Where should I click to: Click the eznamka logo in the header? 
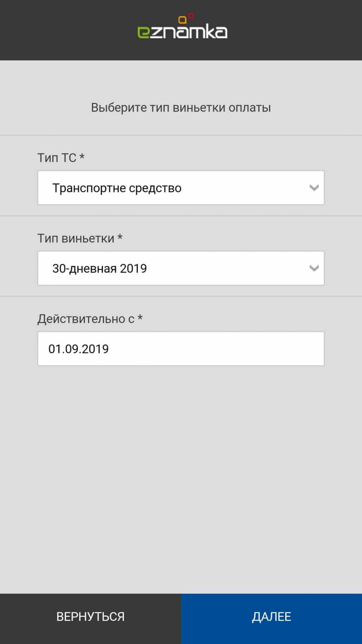pos(182,29)
